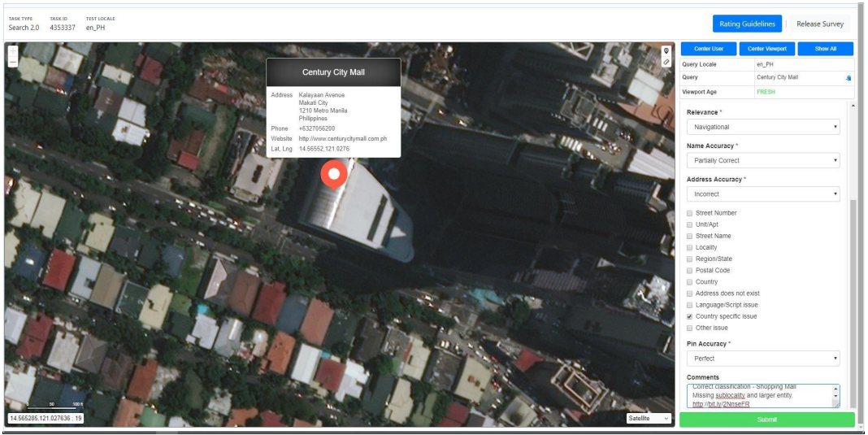Click the Kalayaan Avenue address line
This screenshot has height=435, width=868.
[321, 95]
